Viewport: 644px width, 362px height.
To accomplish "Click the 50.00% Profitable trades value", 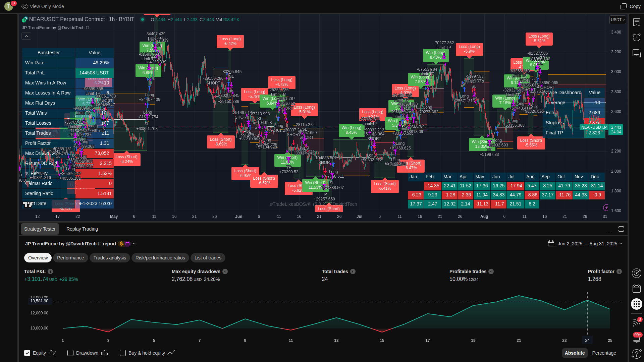I will click(459, 279).
